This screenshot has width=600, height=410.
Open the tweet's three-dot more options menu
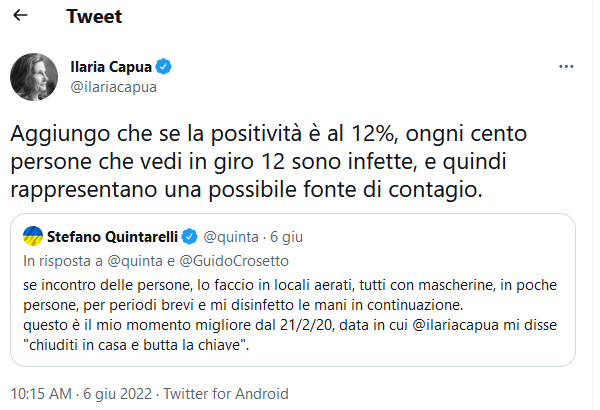566,67
